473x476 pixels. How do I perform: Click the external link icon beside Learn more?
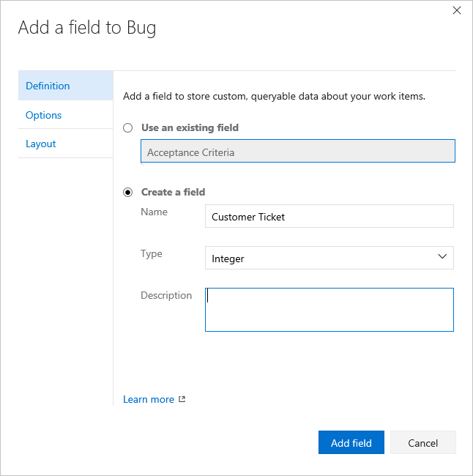click(x=182, y=399)
